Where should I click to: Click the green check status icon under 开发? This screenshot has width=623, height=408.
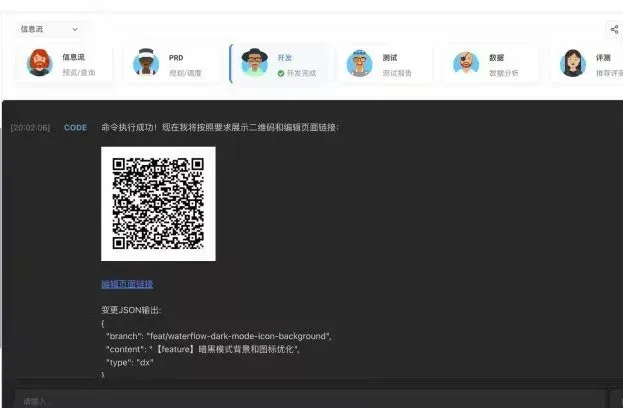coord(281,73)
